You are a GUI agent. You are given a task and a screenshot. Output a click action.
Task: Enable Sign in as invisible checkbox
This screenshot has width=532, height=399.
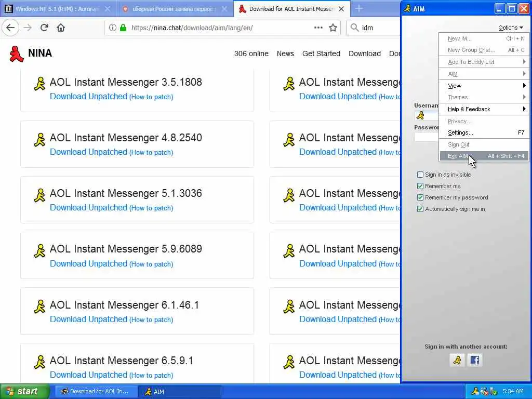coord(420,175)
